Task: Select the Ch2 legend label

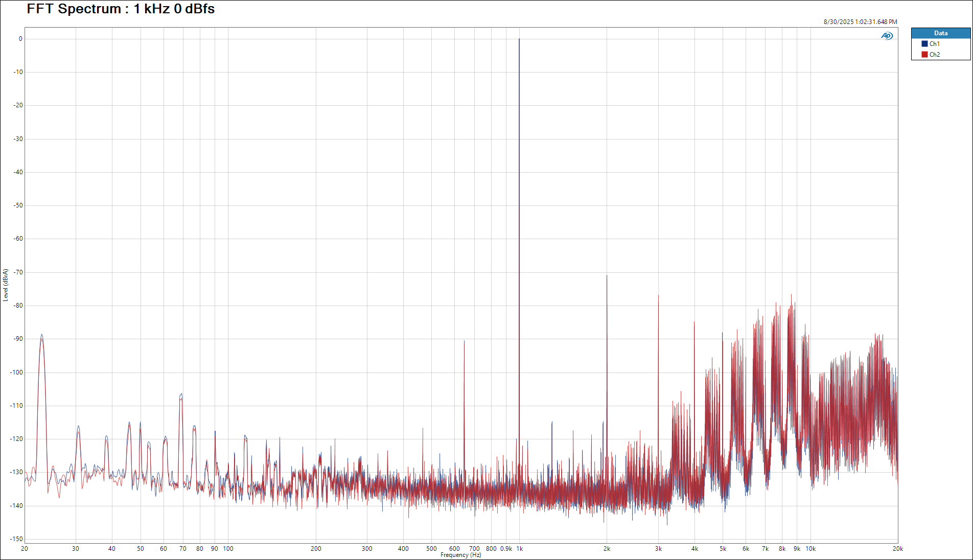Action: [934, 55]
